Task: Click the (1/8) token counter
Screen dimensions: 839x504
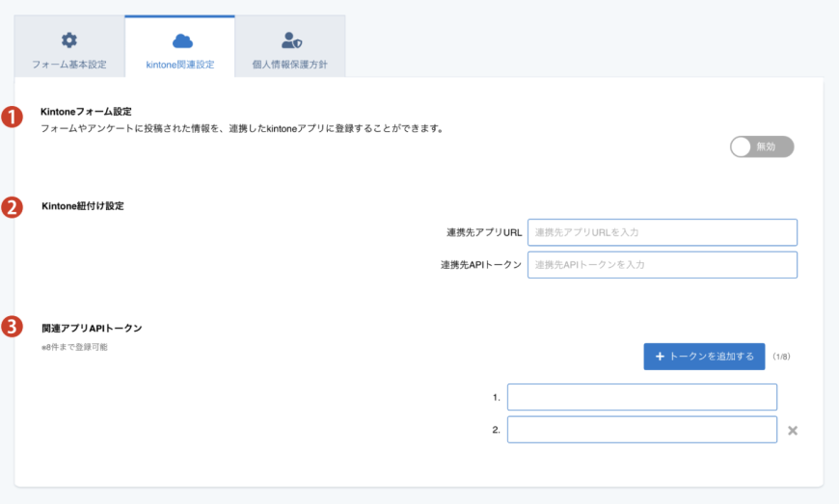Action: coord(781,357)
